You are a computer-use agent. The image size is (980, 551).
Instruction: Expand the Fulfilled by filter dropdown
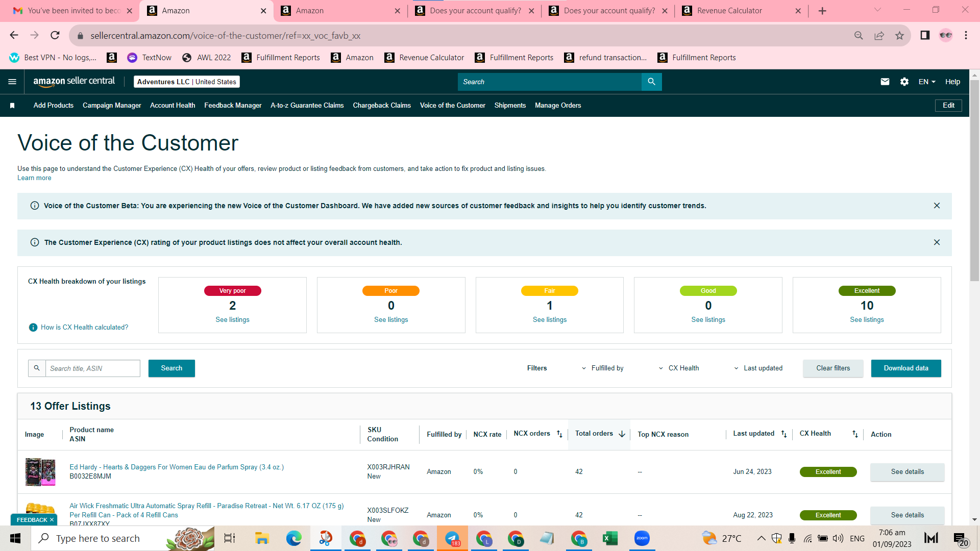pos(602,368)
